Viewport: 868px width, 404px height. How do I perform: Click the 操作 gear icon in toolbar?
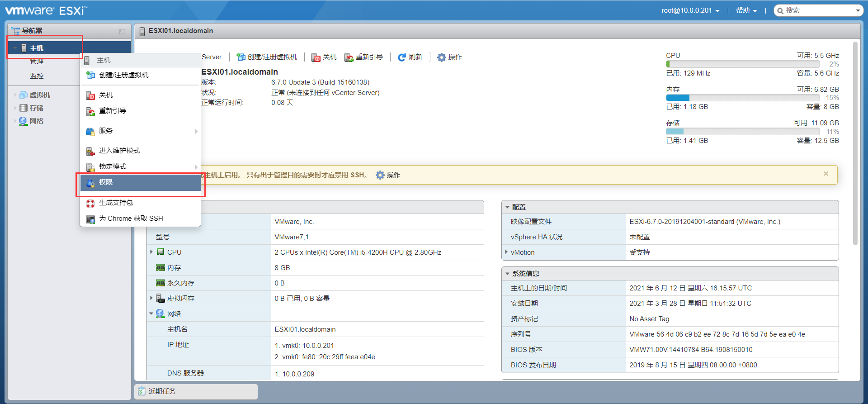[x=442, y=57]
